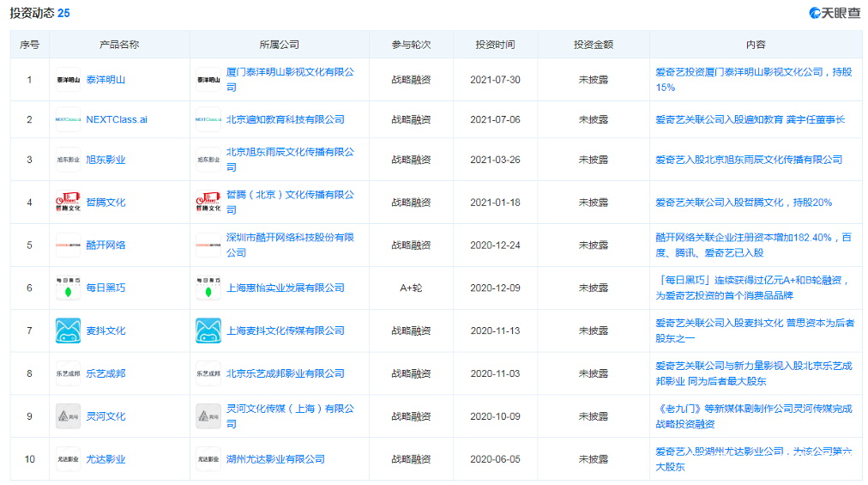Click the 灵河文化 gray product logo

click(x=68, y=416)
